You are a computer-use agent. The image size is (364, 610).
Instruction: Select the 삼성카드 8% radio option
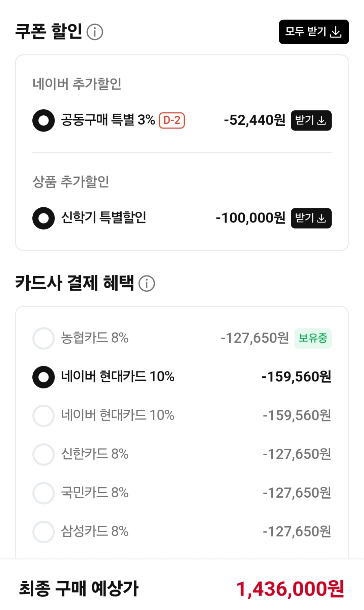click(x=43, y=532)
